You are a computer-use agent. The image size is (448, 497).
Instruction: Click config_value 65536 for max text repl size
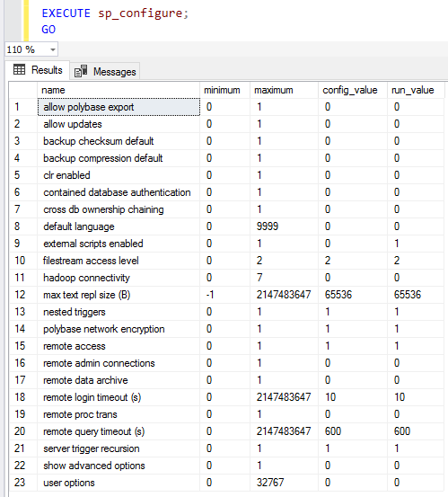coord(353,295)
